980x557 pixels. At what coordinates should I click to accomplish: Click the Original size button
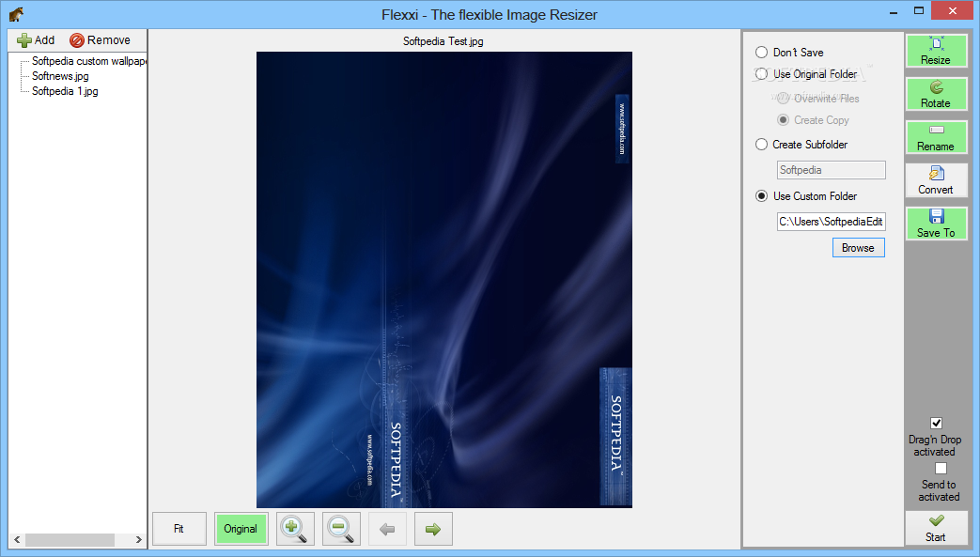pyautogui.click(x=241, y=529)
